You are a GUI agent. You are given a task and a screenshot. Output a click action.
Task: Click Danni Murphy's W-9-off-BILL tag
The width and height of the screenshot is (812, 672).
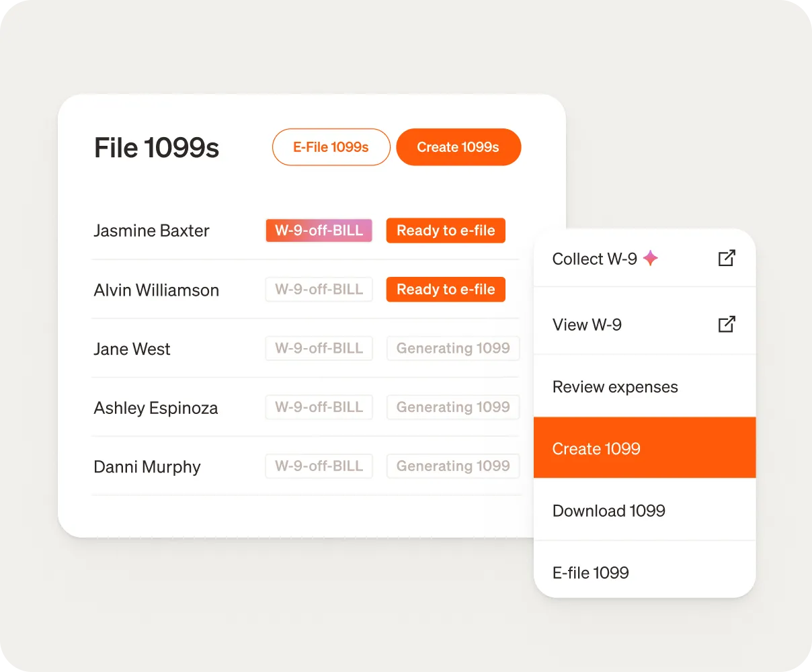pos(319,466)
